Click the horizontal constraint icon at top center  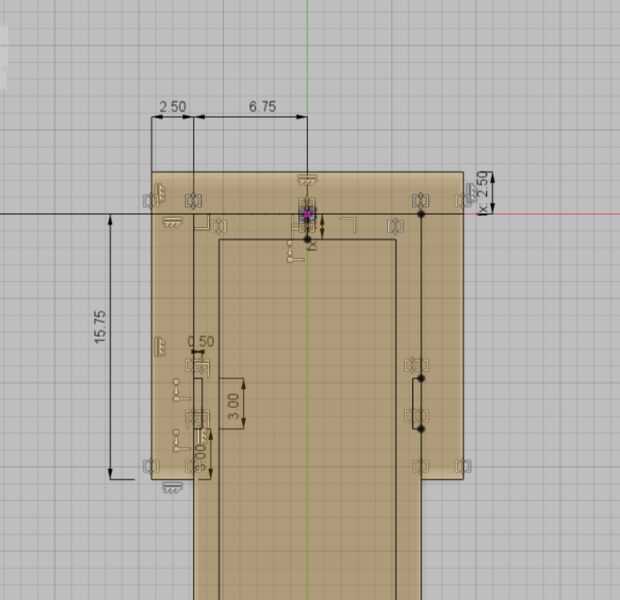[x=308, y=181]
